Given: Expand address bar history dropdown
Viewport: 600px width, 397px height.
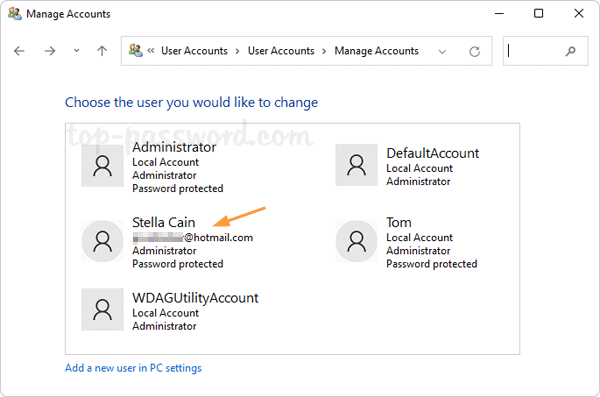Looking at the screenshot, I should 442,51.
